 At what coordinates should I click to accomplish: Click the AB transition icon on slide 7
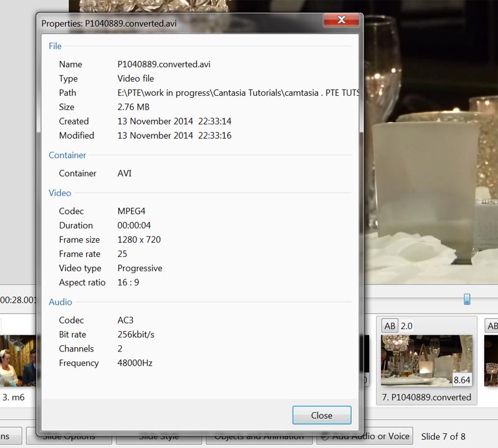pos(390,326)
